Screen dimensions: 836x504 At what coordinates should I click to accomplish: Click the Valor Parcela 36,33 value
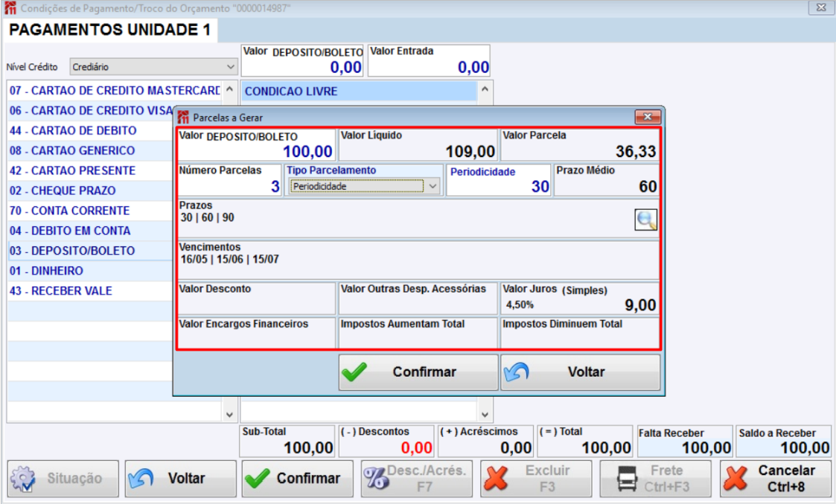(x=636, y=151)
